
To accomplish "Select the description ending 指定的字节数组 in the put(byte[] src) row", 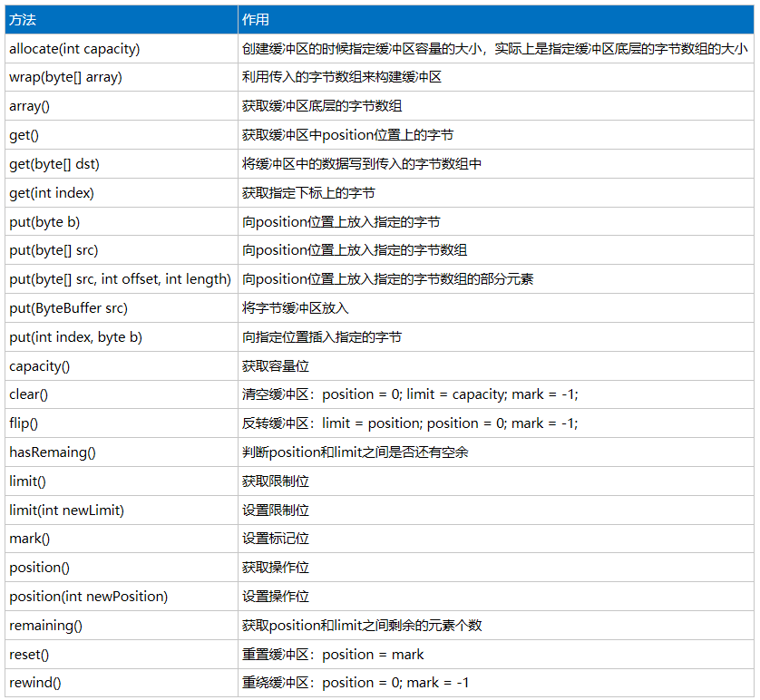I will (x=355, y=250).
